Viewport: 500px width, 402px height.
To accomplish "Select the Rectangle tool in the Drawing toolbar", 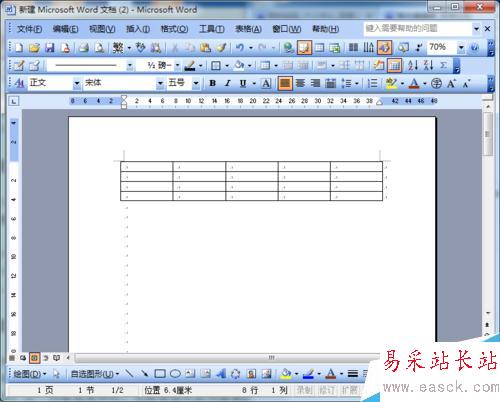I will click(x=160, y=374).
